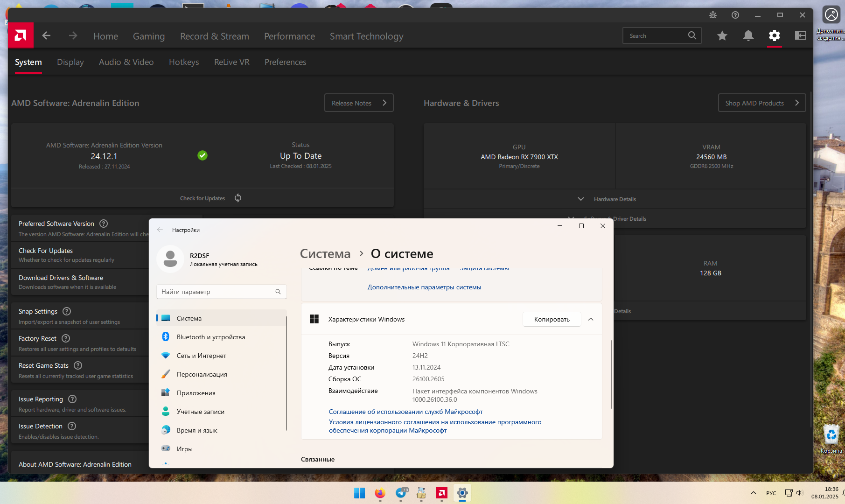This screenshot has height=504, width=845.
Task: Click Check for Updates
Action: (203, 198)
